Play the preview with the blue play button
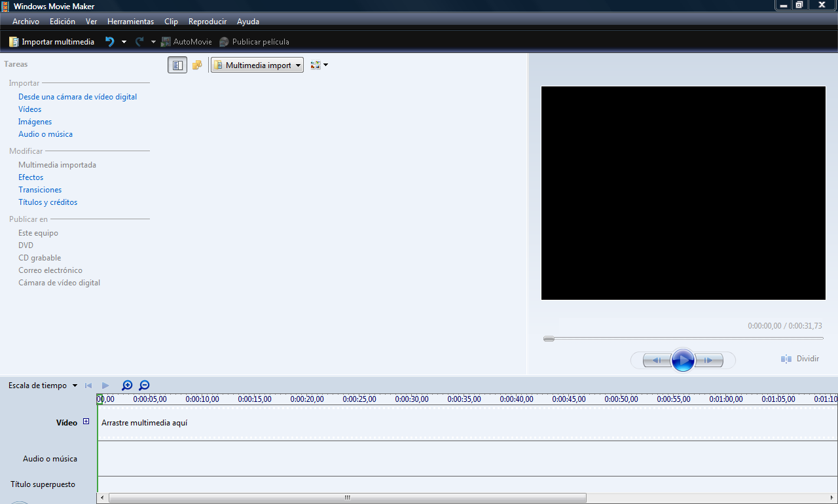838x504 pixels. pyautogui.click(x=683, y=360)
